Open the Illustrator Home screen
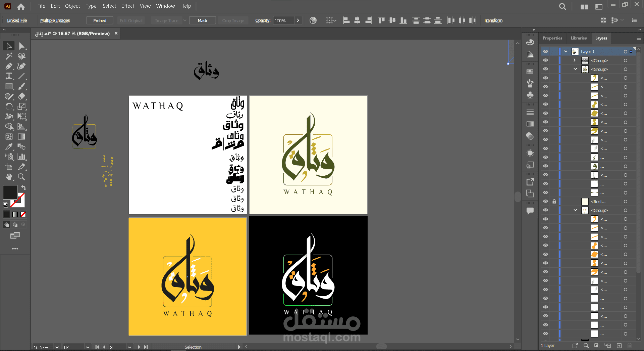Viewport: 644px width, 351px height. tap(21, 6)
